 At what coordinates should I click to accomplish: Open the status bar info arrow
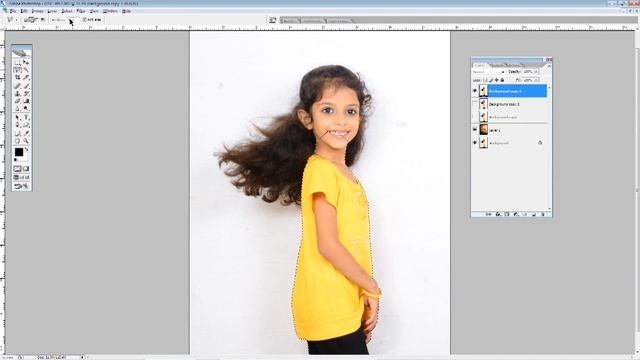click(82, 357)
